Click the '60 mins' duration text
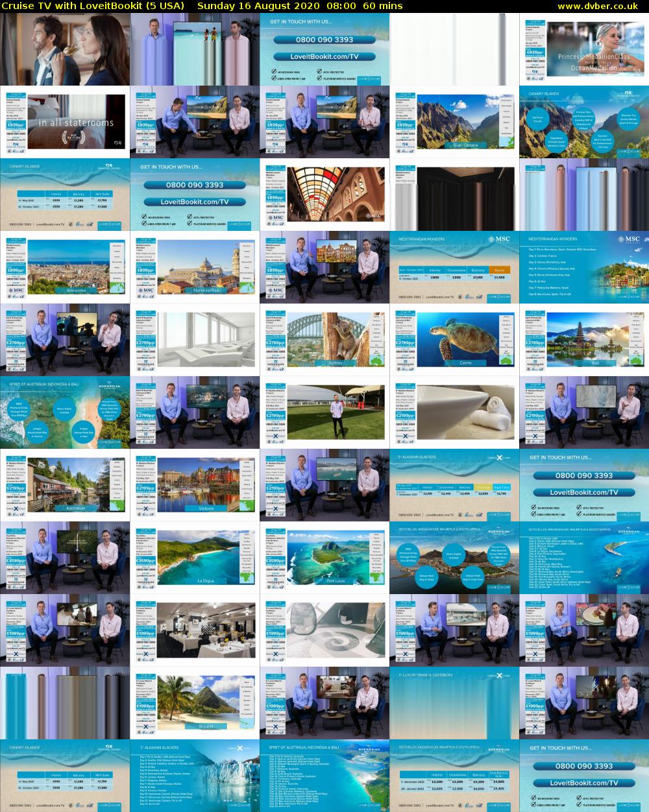 [384, 6]
